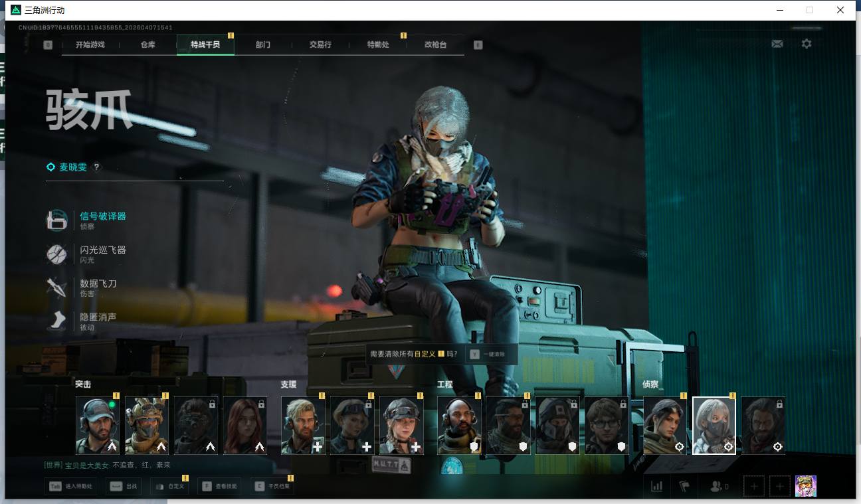Click the 出战 button
This screenshot has height=504, width=861.
pyautogui.click(x=126, y=486)
